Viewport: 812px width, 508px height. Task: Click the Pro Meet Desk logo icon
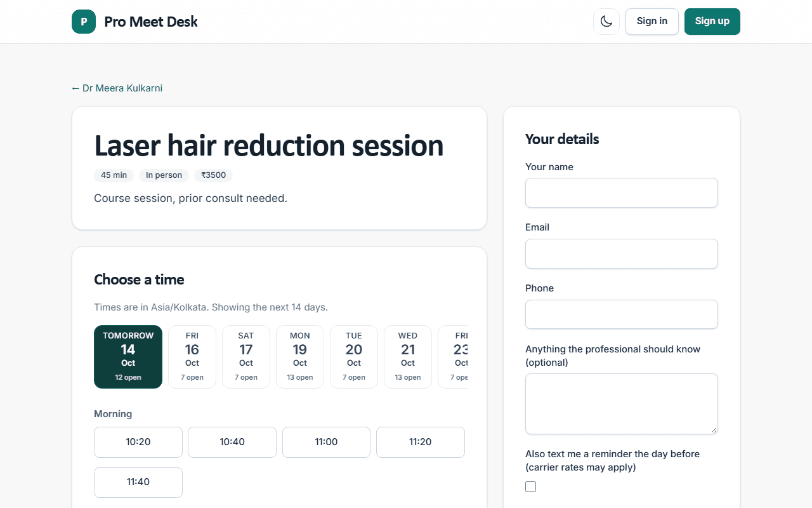(84, 22)
